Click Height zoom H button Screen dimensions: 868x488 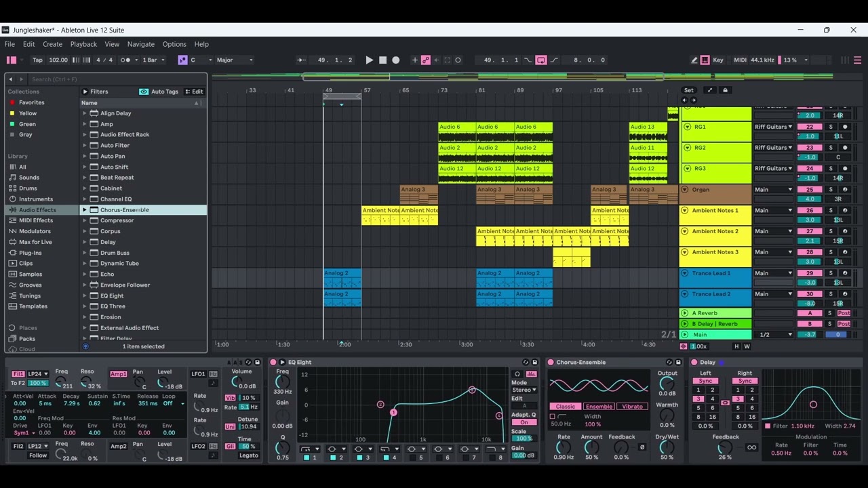(736, 346)
